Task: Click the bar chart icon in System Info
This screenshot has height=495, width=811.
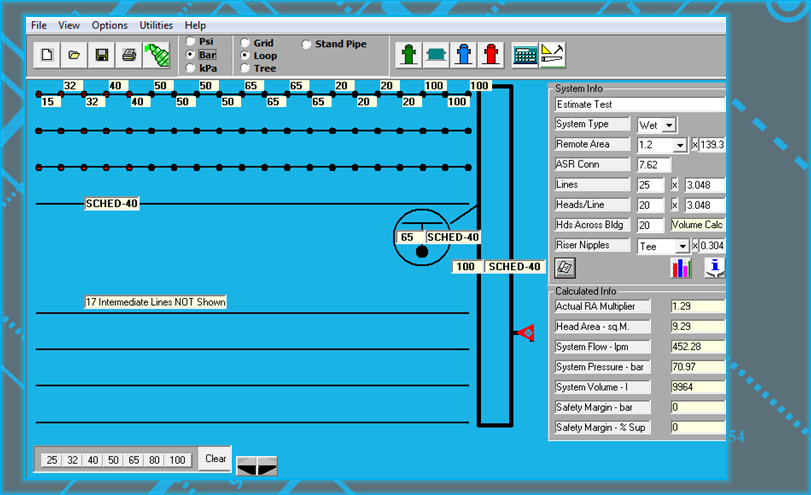Action: tap(681, 267)
